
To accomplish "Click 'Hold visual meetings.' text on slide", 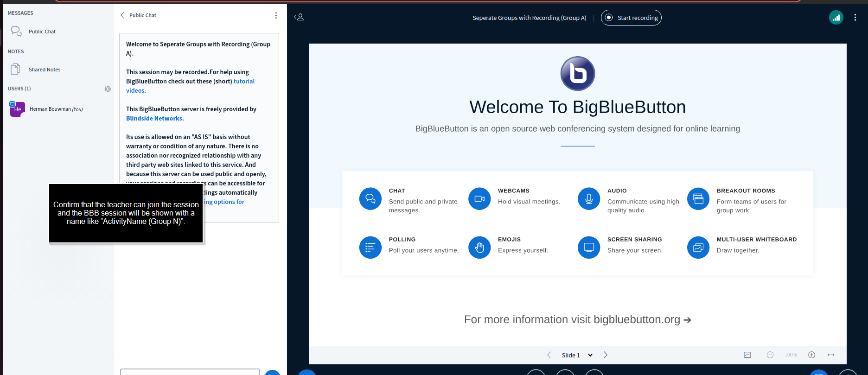I will 529,202.
